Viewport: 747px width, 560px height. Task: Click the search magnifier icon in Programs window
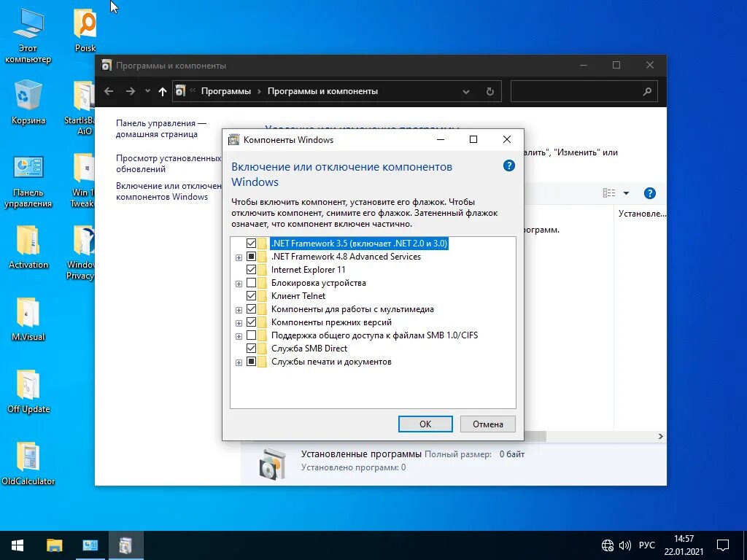pos(646,91)
